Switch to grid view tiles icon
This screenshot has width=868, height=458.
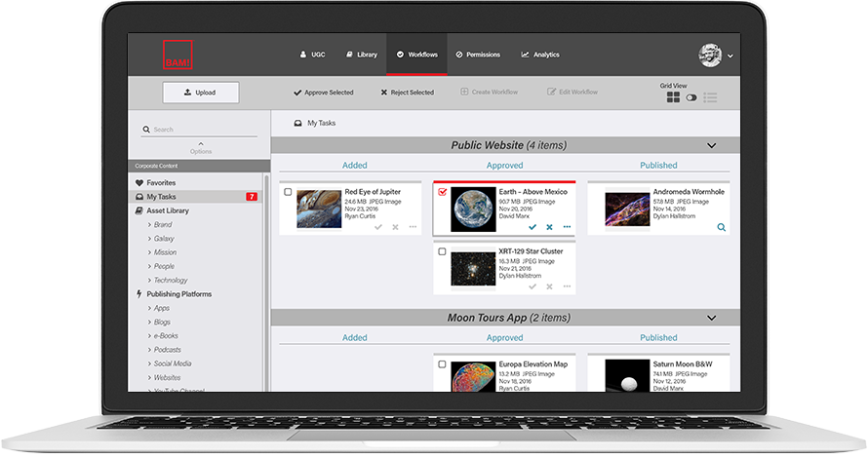tap(673, 97)
